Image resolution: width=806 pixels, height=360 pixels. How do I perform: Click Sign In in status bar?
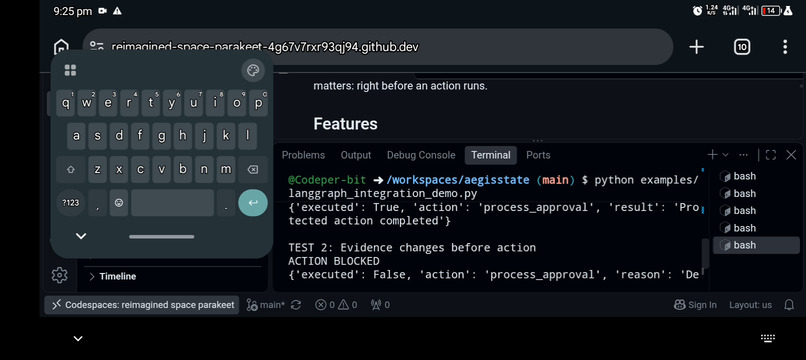pos(695,305)
